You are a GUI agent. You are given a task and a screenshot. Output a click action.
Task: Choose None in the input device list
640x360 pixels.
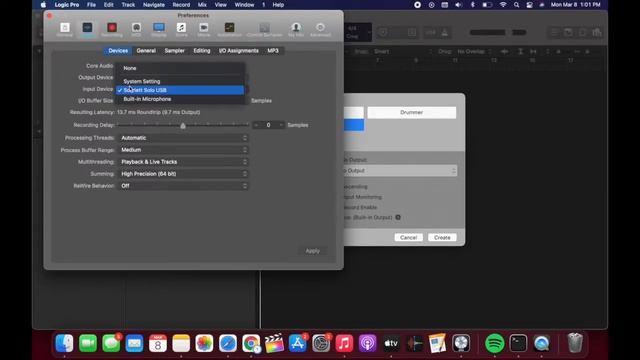(180, 68)
